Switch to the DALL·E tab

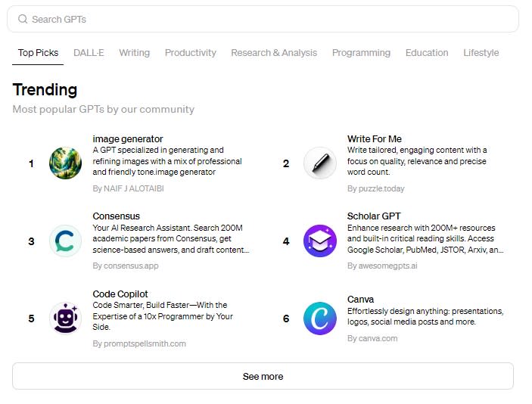coord(89,53)
